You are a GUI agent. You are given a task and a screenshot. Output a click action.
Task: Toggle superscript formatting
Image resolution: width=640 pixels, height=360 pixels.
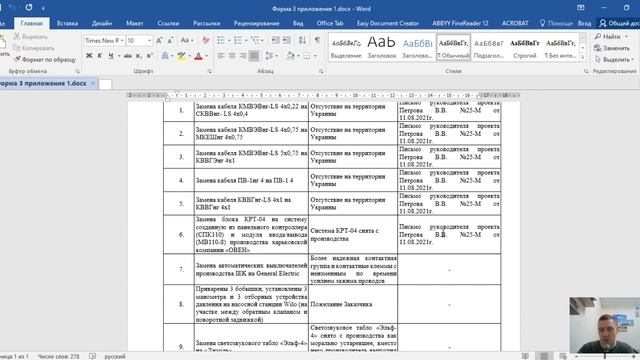(x=150, y=56)
